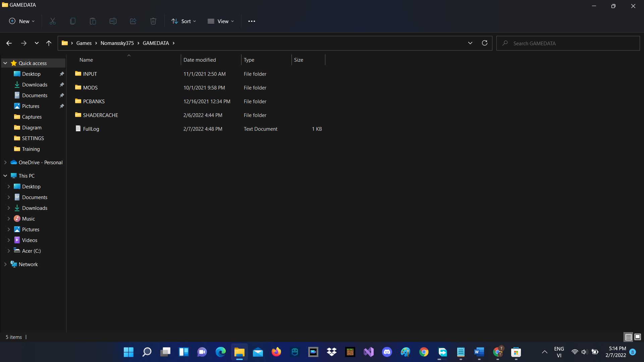Open the Sort dropdown menu
Viewport: 644px width, 362px height.
(x=183, y=21)
